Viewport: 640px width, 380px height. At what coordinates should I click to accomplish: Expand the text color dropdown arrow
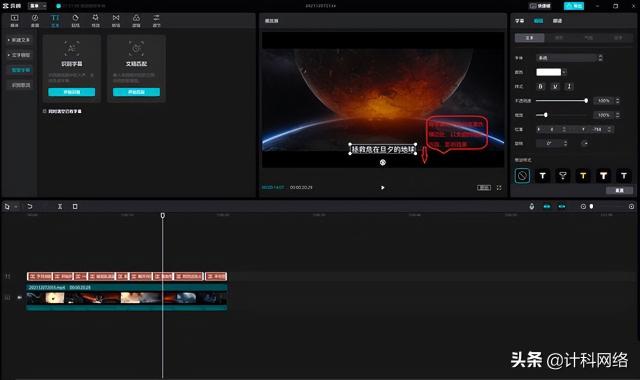(x=564, y=72)
